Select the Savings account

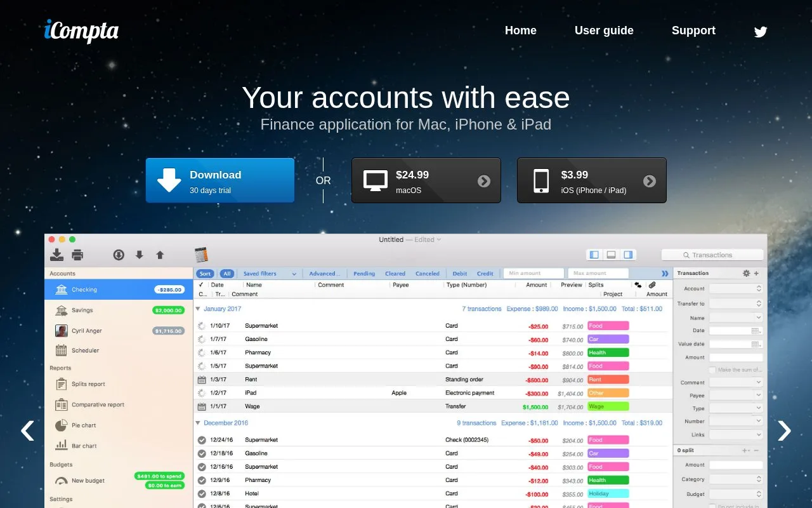tap(119, 310)
